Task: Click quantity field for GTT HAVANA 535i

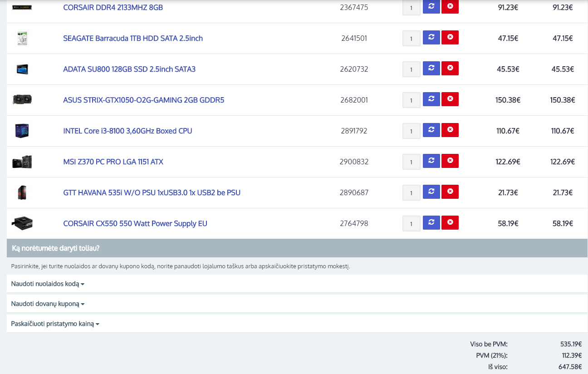Action: click(412, 193)
